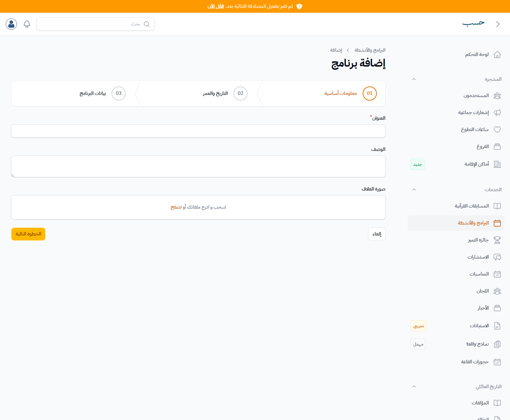Click the megaphone icon beside إشعارات جماعية
Image resolution: width=510 pixels, height=420 pixels.
click(497, 113)
